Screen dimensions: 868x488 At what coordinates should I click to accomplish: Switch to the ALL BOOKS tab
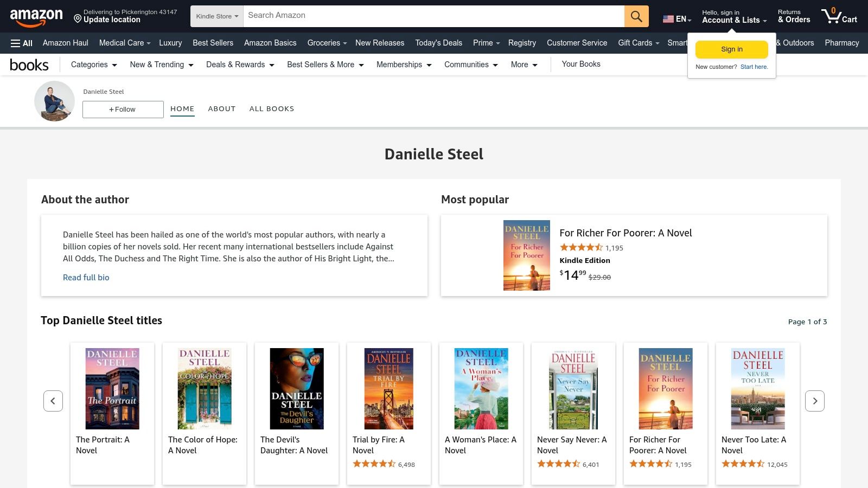pos(272,109)
